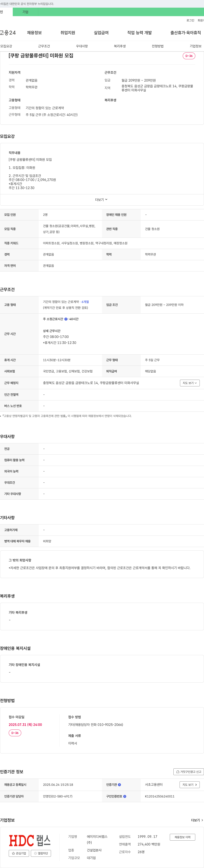Screen dimensions: 204x868
Task: Click 구인인증번호 value K120142506240011
Action: 160,797
